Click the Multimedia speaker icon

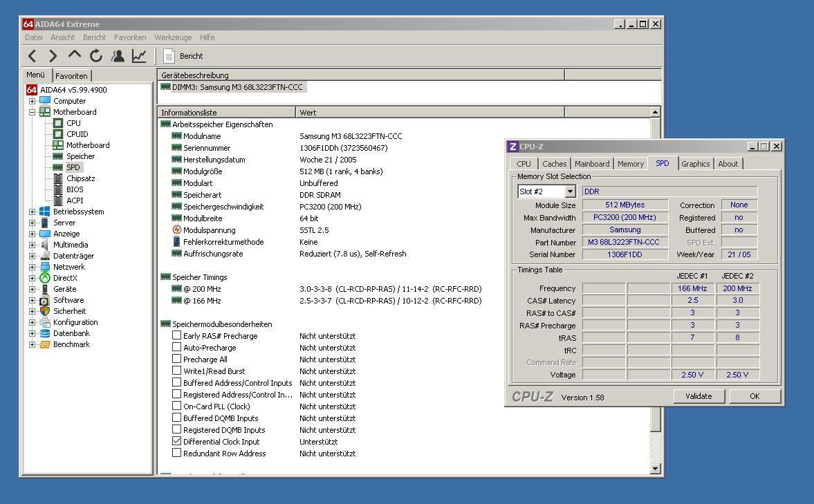pyautogui.click(x=45, y=245)
